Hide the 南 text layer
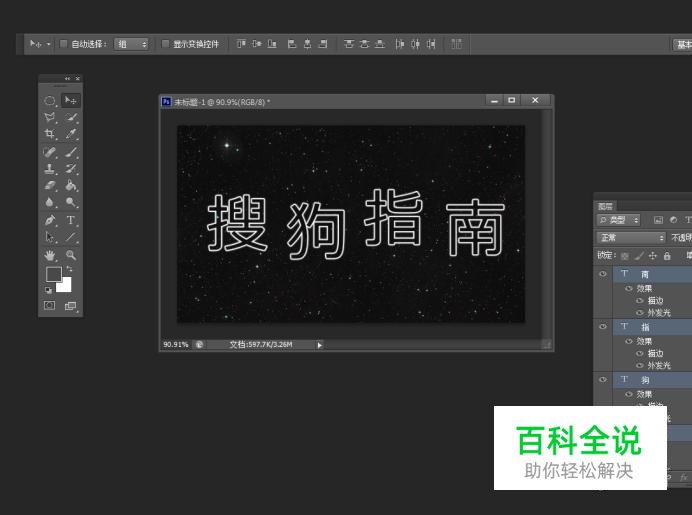Viewport: 692px width, 515px height. coord(603,274)
